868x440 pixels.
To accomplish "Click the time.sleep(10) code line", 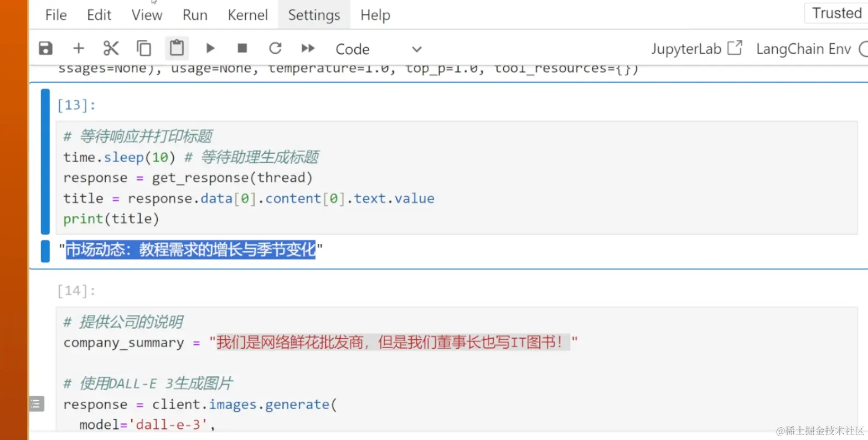I will (x=191, y=157).
